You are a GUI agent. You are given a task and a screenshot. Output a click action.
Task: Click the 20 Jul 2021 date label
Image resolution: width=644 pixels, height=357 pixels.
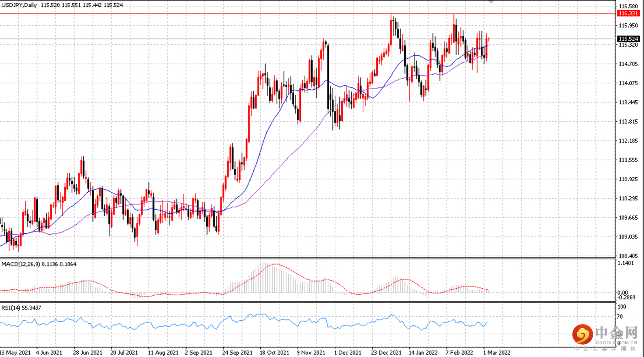[x=124, y=353]
